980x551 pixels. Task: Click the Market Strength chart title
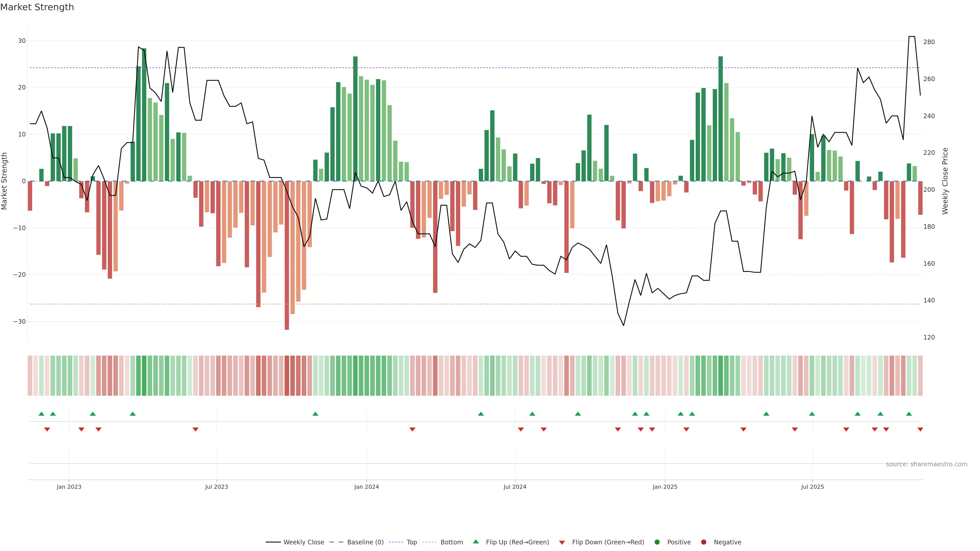pyautogui.click(x=37, y=7)
